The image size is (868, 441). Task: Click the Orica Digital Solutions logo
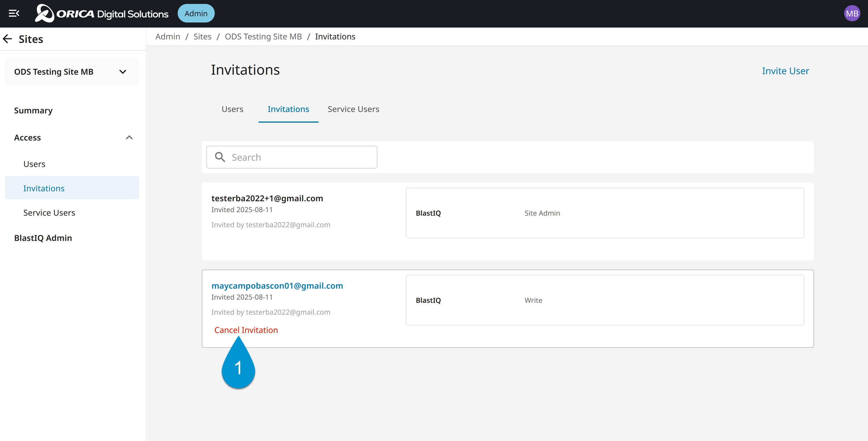coord(101,14)
